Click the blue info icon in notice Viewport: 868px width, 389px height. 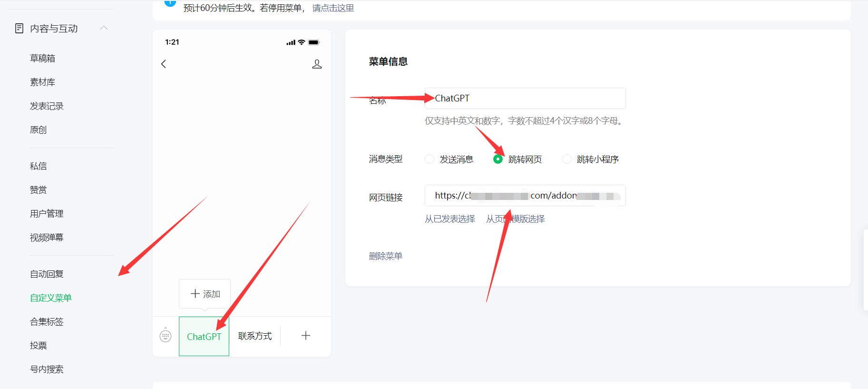(x=170, y=3)
